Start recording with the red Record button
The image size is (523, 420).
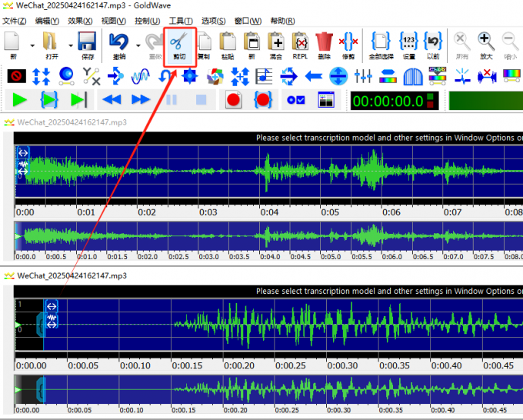pyautogui.click(x=233, y=100)
